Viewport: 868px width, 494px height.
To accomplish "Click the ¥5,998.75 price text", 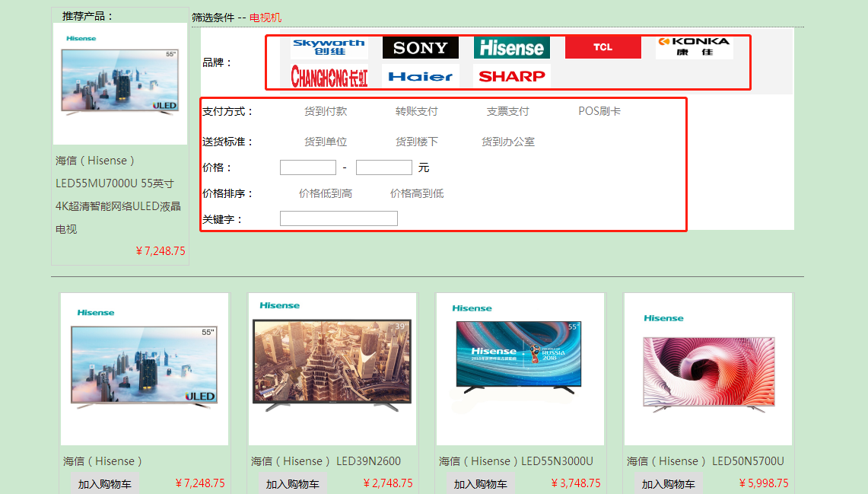I will [x=764, y=483].
